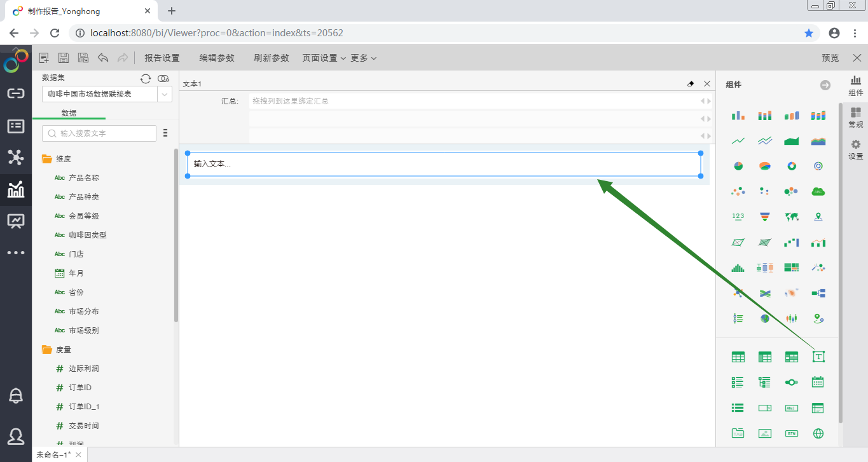Image resolution: width=868 pixels, height=462 pixels.
Task: Open the 设置 side tab
Action: click(x=856, y=149)
